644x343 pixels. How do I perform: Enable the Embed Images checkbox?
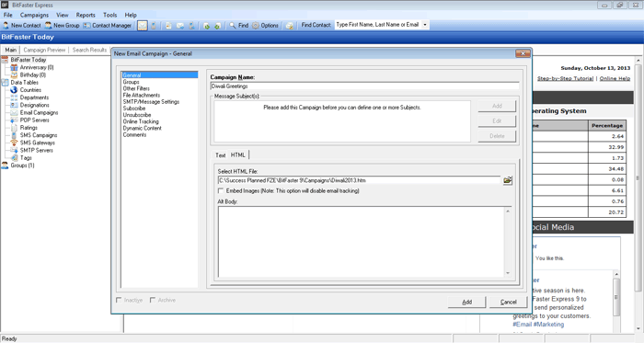click(x=221, y=190)
